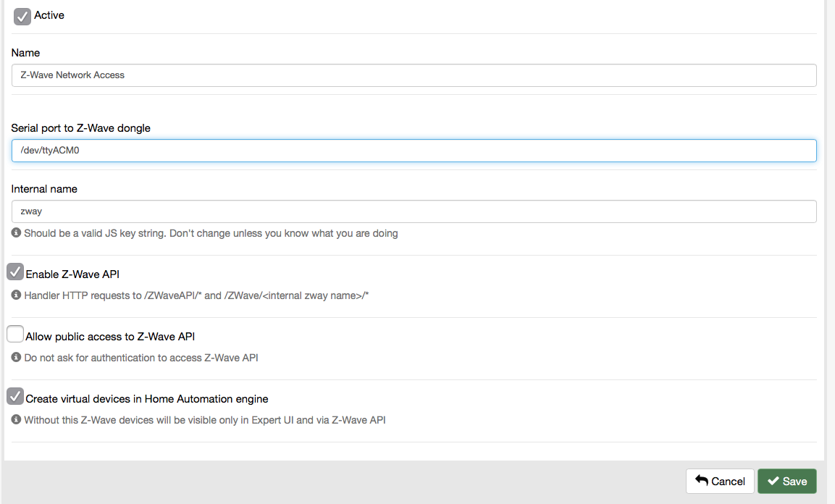Image resolution: width=835 pixels, height=504 pixels.
Task: Click the 'Without this Z-Wave devices' hint text
Action: [205, 421]
